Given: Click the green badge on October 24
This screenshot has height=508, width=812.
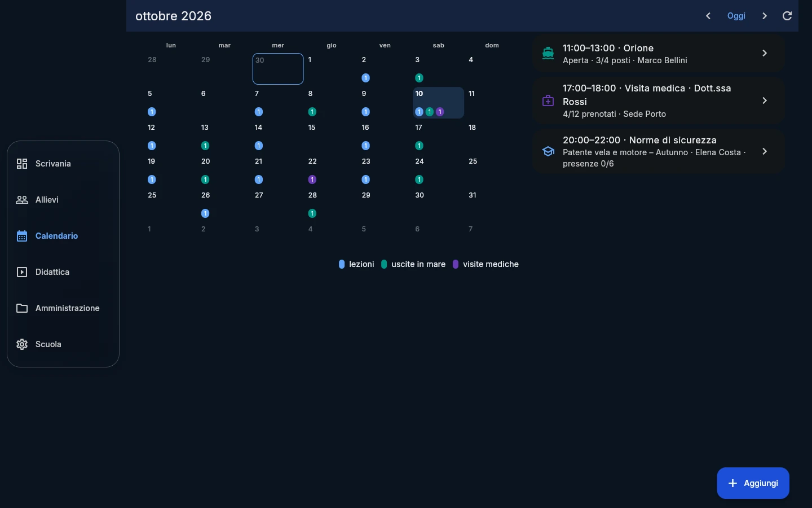Looking at the screenshot, I should [x=419, y=179].
